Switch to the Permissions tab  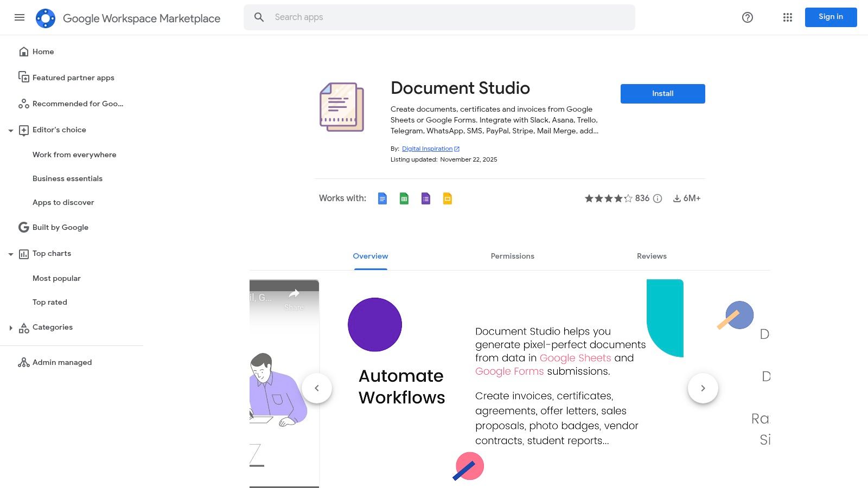click(x=513, y=256)
